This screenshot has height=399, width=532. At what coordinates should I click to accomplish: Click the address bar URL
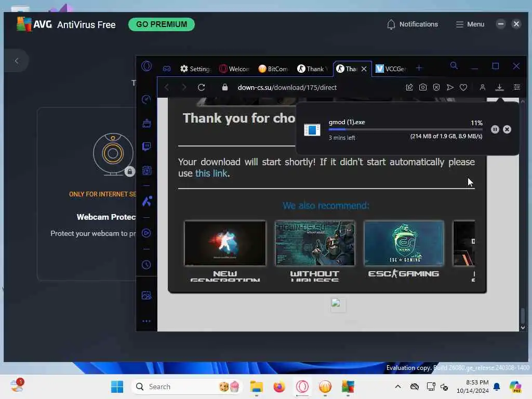click(287, 87)
